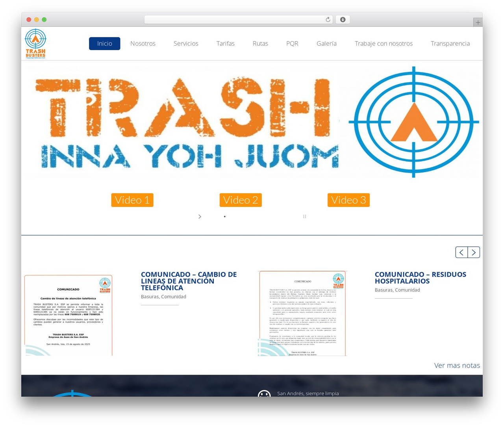
Task: Play Video 3
Action: [x=348, y=200]
